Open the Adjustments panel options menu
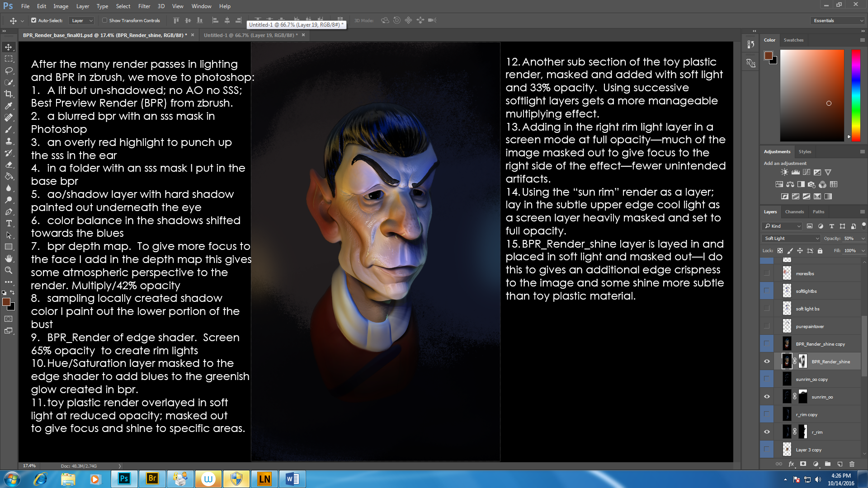Viewport: 868px width, 488px height. 862,151
